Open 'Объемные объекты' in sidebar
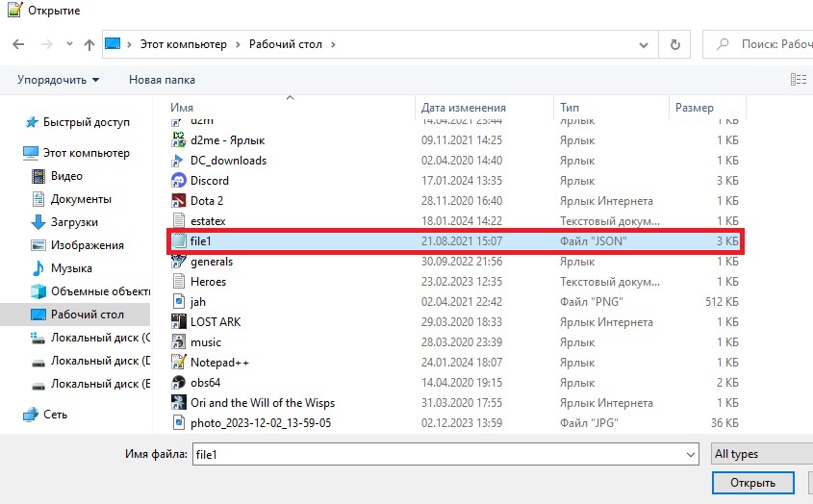813x504 pixels. [100, 291]
